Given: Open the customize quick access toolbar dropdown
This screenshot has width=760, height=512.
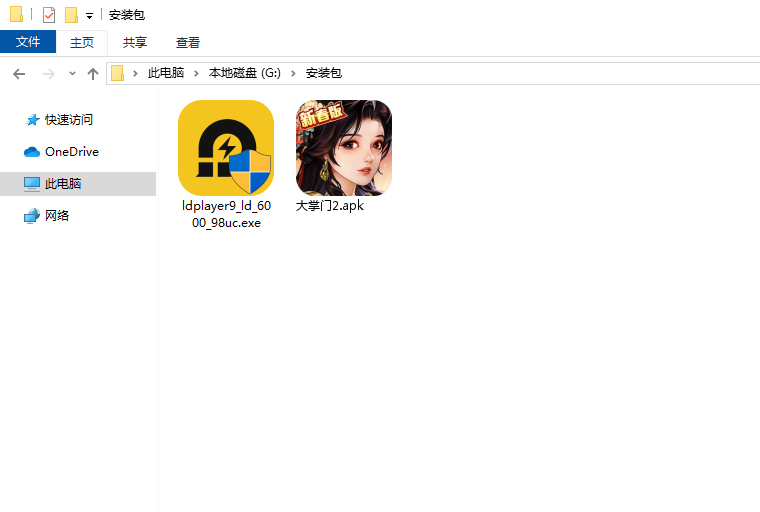Looking at the screenshot, I should click(x=90, y=16).
